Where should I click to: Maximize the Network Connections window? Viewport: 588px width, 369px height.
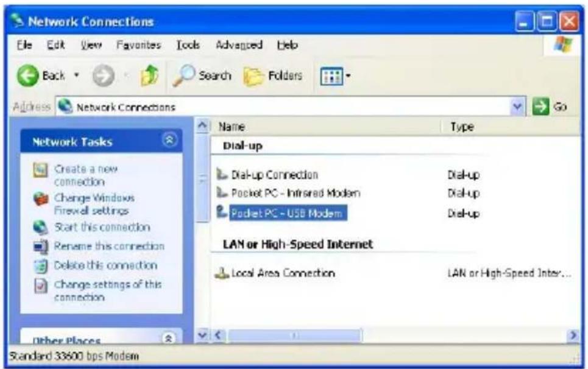coord(547,21)
